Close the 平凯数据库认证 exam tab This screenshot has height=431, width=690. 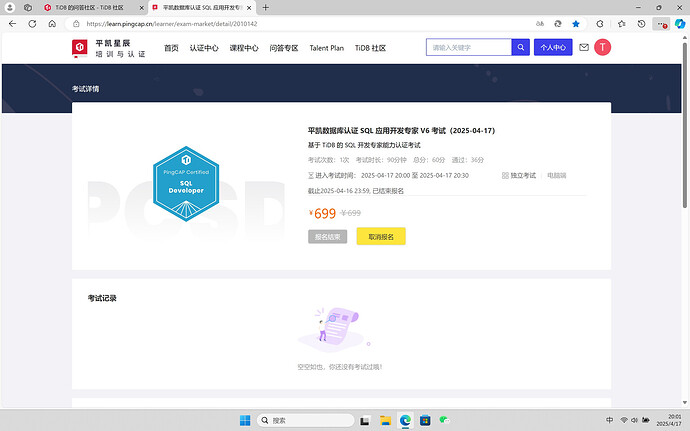coord(249,7)
